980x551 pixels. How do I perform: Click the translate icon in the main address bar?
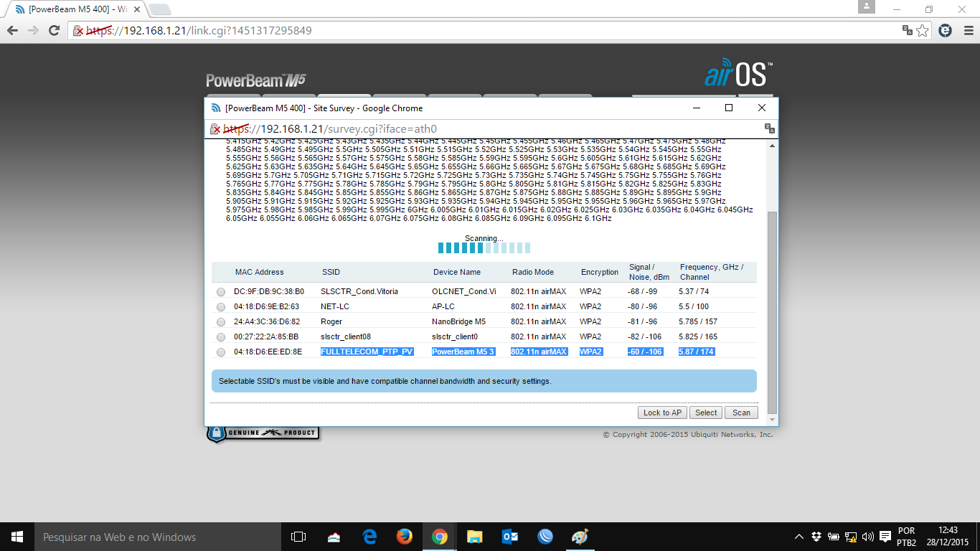point(908,31)
